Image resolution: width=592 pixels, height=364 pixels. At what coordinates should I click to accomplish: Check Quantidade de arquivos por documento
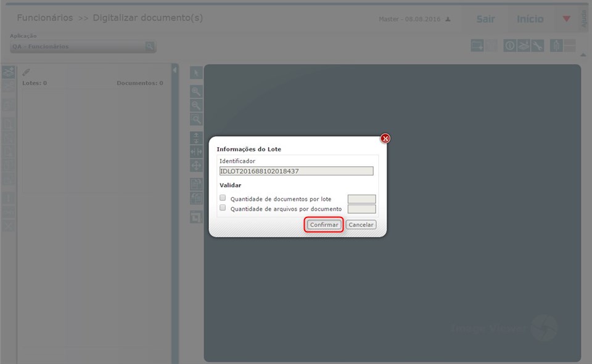(223, 208)
